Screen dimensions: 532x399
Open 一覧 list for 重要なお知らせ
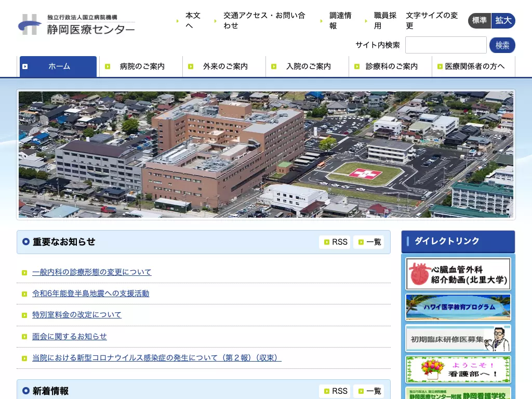369,242
